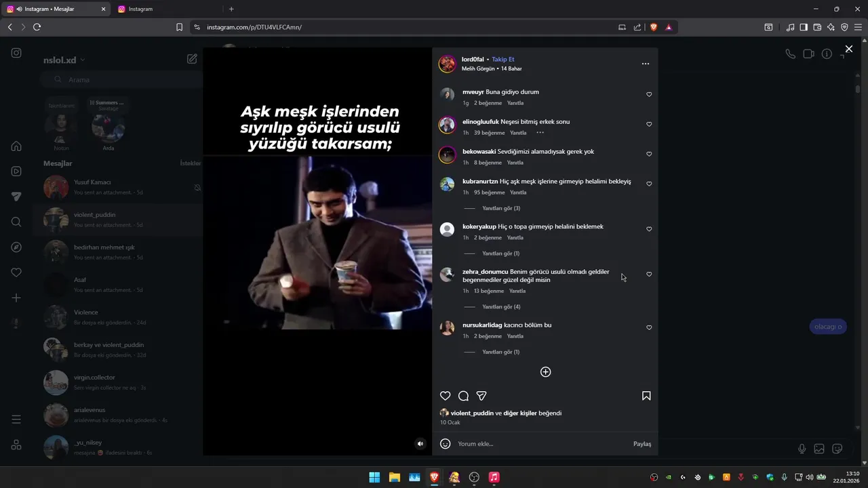Image resolution: width=868 pixels, height=488 pixels.
Task: Share the post via paper plane icon
Action: tap(481, 396)
